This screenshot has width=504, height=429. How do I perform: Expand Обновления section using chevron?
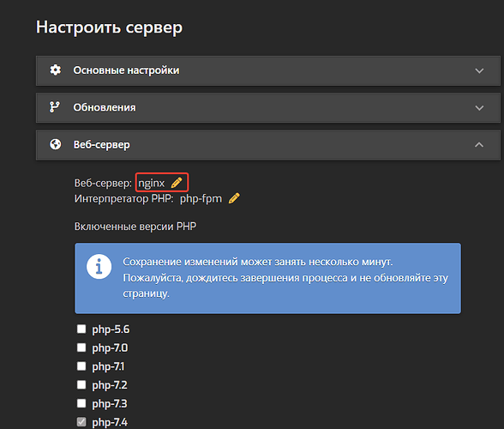click(x=479, y=108)
